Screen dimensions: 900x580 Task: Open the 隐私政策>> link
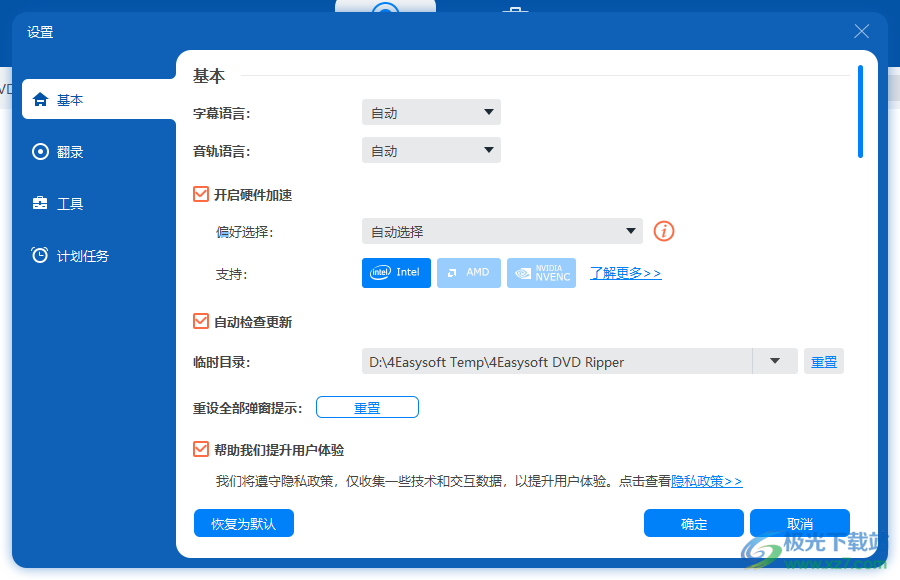(707, 481)
